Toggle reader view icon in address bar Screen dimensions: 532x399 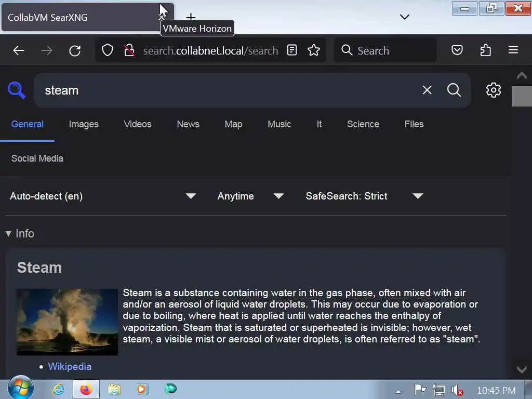[292, 50]
